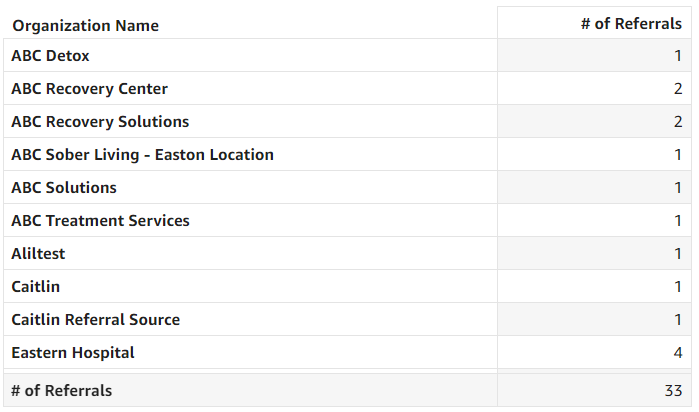Select the ABC Detox row name
The width and height of the screenshot is (699, 412).
click(51, 56)
